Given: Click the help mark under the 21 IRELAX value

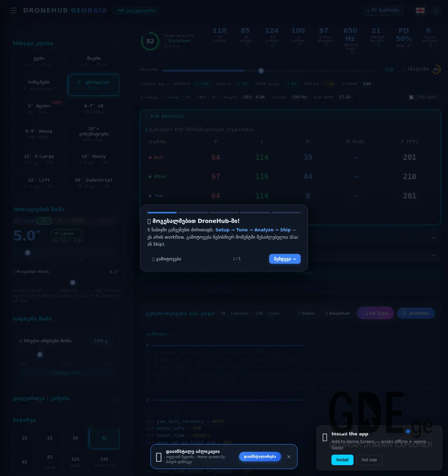Looking at the screenshot, I should (378, 45).
